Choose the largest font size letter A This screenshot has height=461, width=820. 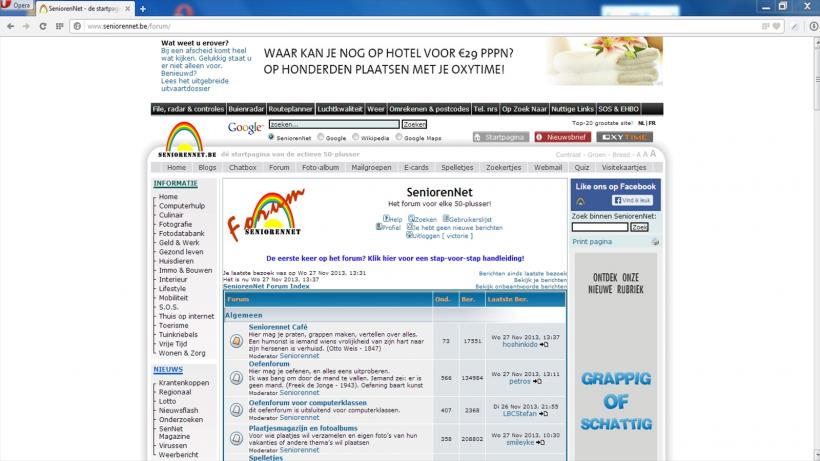[x=652, y=154]
